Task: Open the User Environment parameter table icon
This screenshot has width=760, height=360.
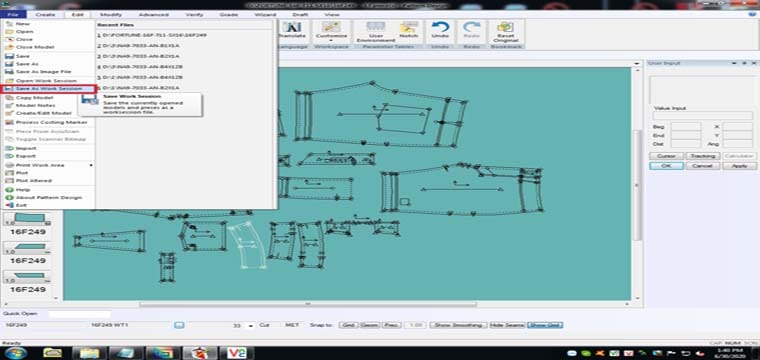Action: pyautogui.click(x=376, y=31)
